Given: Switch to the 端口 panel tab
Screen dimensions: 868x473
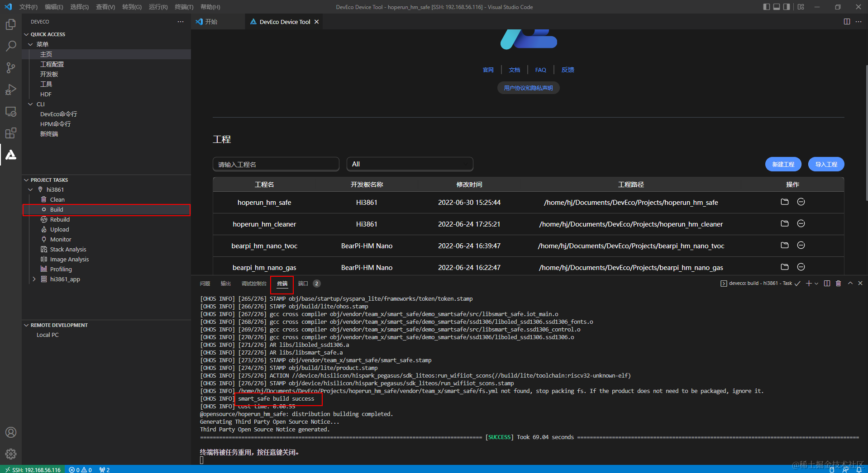Looking at the screenshot, I should click(303, 284).
